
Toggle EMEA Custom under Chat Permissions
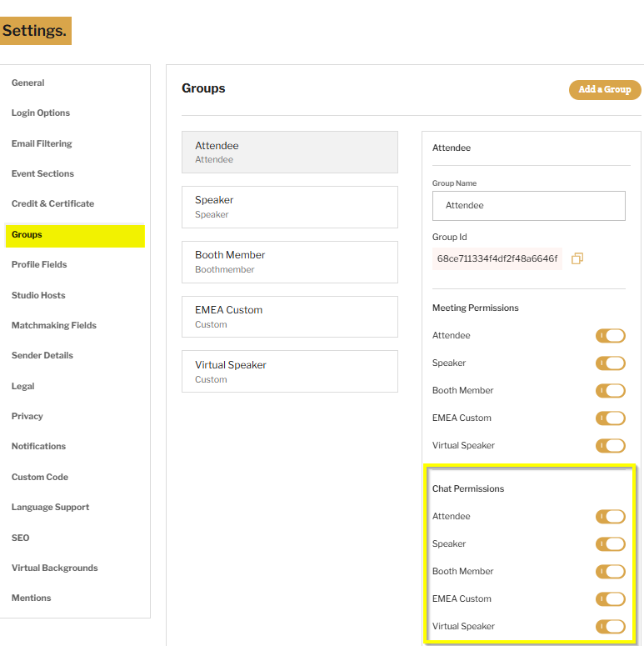tap(610, 599)
